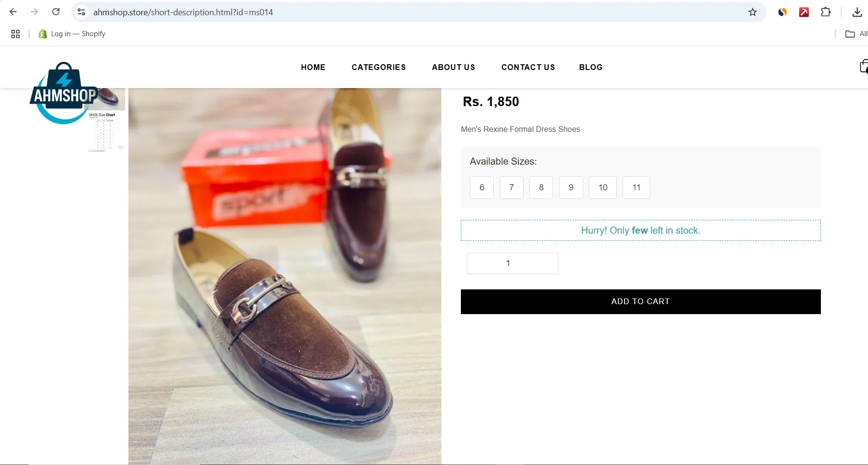Viewport: 868px width, 465px height.
Task: Open the browser extensions puzzle icon
Action: tap(826, 12)
